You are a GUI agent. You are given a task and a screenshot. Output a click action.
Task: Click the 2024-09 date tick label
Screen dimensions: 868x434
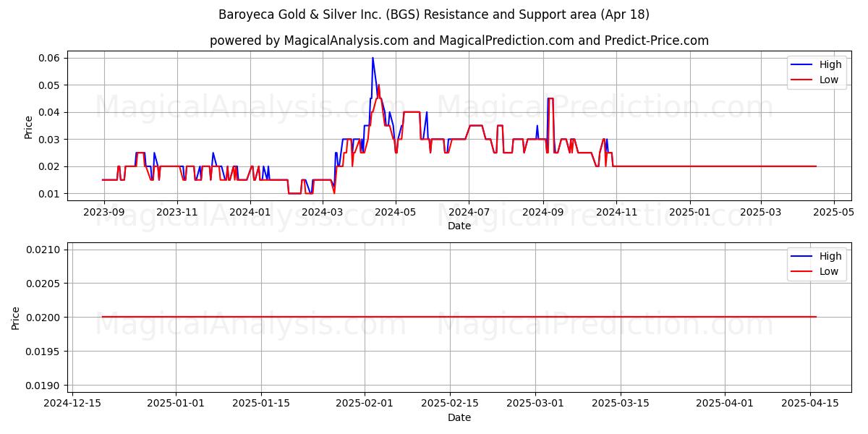click(542, 212)
